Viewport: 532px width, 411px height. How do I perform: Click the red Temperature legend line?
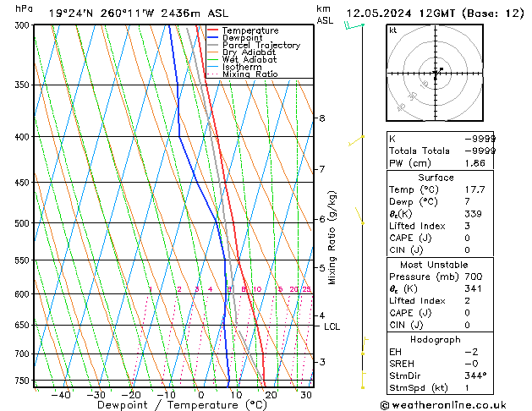(x=213, y=30)
